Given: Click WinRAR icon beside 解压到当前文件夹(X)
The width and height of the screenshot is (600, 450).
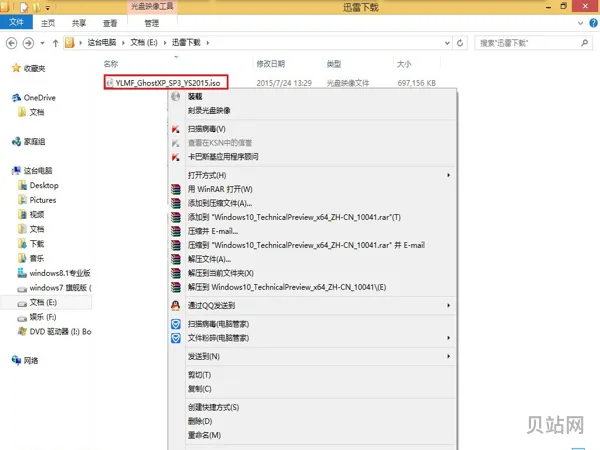Looking at the screenshot, I should [x=176, y=273].
